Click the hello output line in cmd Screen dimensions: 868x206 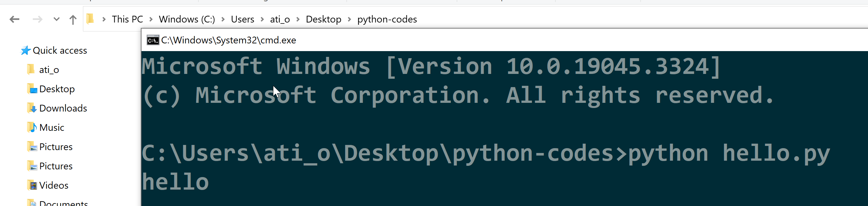coord(175,182)
